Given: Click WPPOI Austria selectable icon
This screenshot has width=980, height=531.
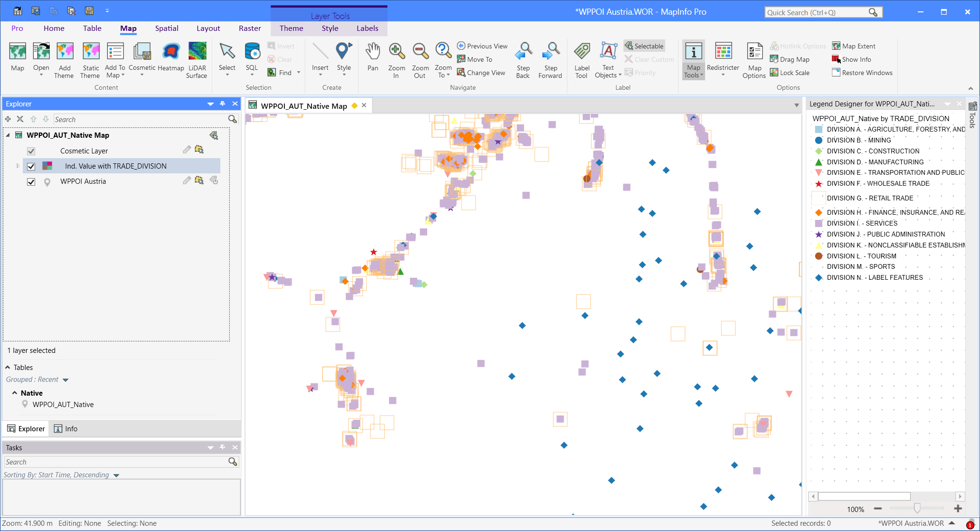Looking at the screenshot, I should pyautogui.click(x=199, y=180).
